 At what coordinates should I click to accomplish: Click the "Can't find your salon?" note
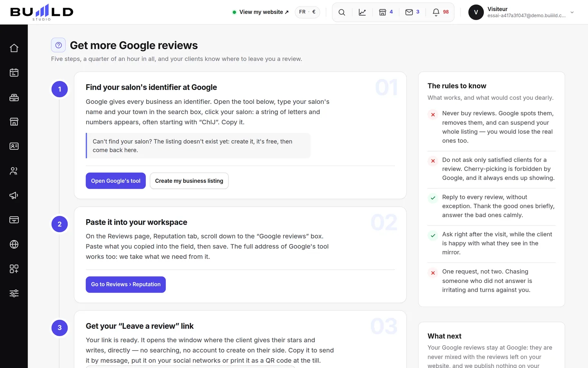(x=198, y=146)
